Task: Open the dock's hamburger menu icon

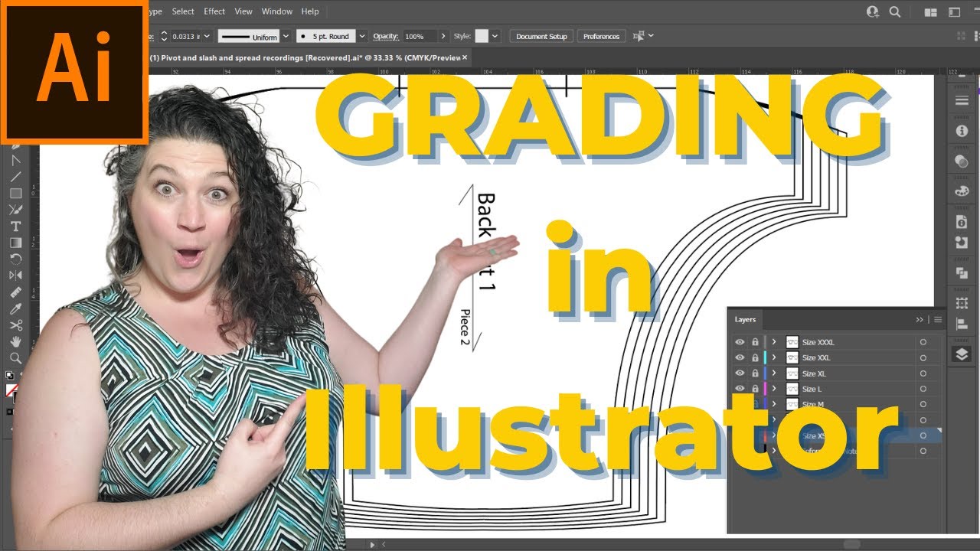Action: click(962, 101)
